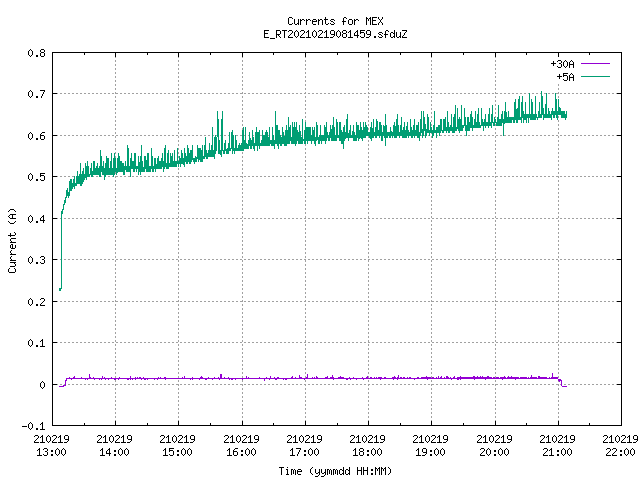Click the 210219 22:00 time tick label
Viewport: 640px width, 480px height.
[x=620, y=445]
